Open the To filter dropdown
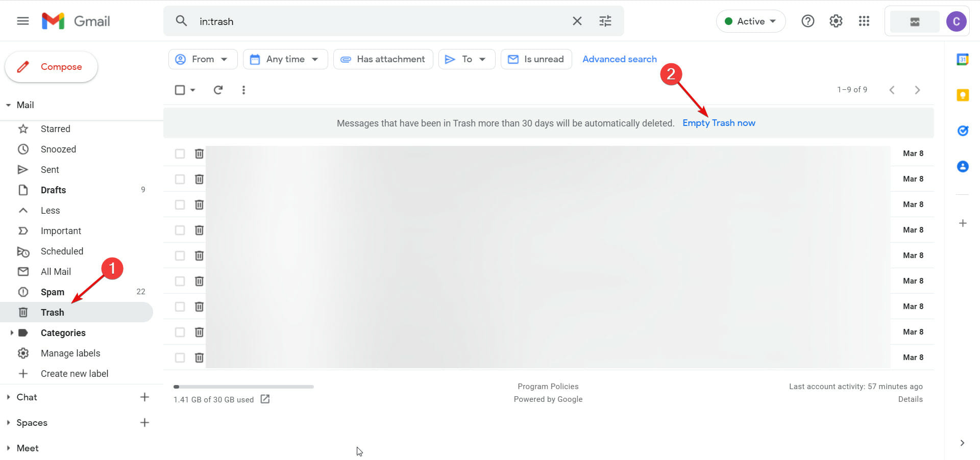Screen dimensions: 980x460 467,59
